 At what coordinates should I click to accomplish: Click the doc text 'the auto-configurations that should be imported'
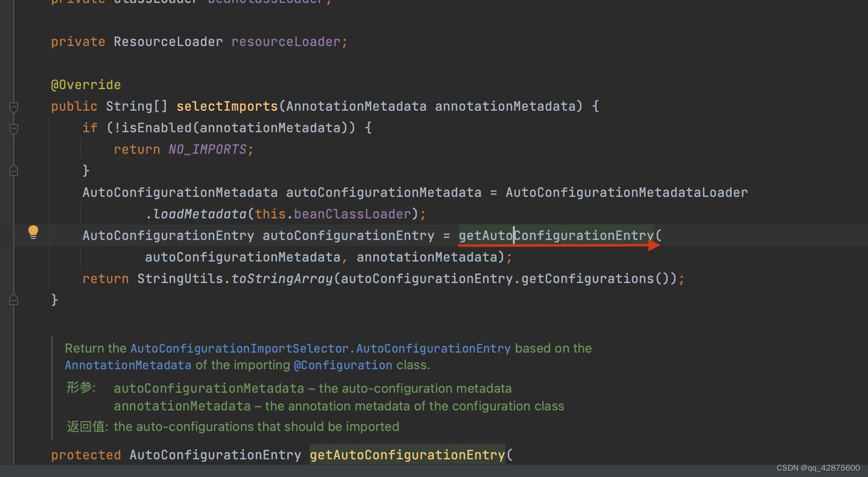256,427
